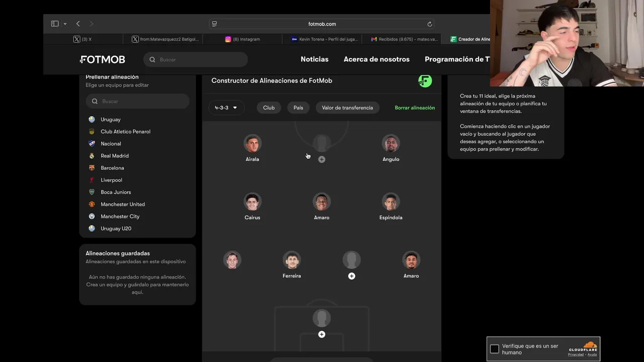644x362 pixels.
Task: Reload the page with the refresh icon
Action: (430, 24)
